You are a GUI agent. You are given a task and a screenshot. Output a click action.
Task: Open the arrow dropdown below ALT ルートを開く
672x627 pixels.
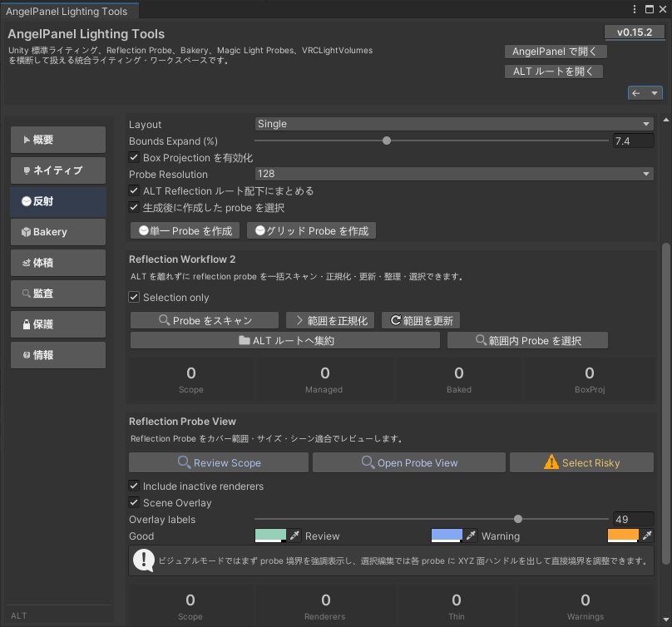(654, 92)
